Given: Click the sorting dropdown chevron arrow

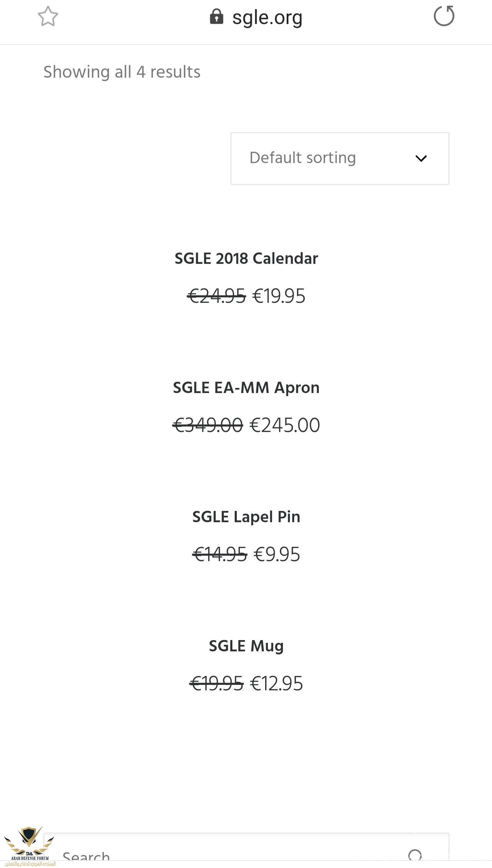Looking at the screenshot, I should 421,158.
